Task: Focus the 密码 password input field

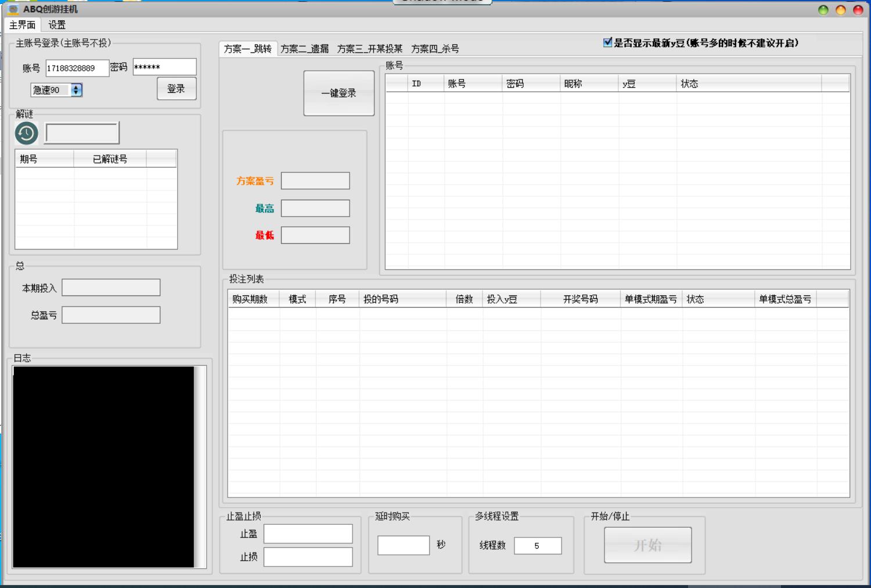Action: pos(164,67)
